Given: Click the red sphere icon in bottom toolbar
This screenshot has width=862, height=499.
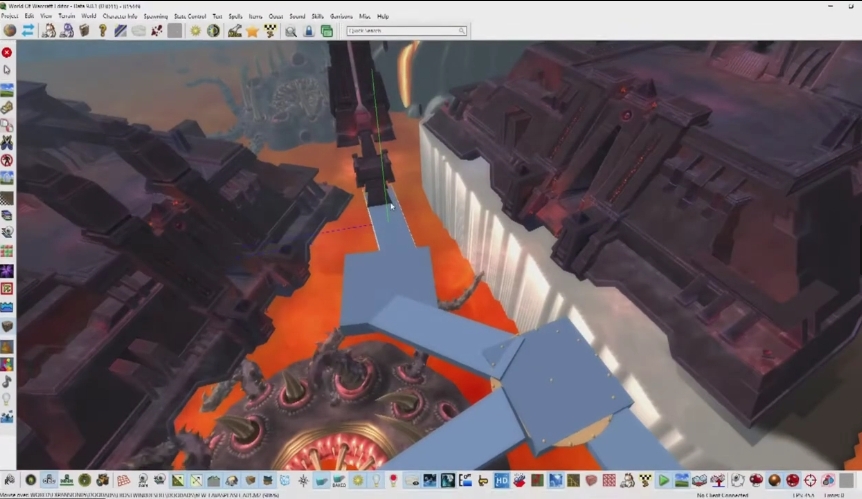Looking at the screenshot, I should pyautogui.click(x=792, y=481).
